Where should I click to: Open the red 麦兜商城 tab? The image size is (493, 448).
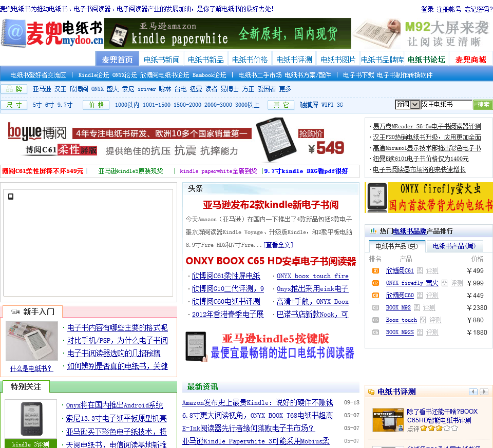tap(470, 60)
